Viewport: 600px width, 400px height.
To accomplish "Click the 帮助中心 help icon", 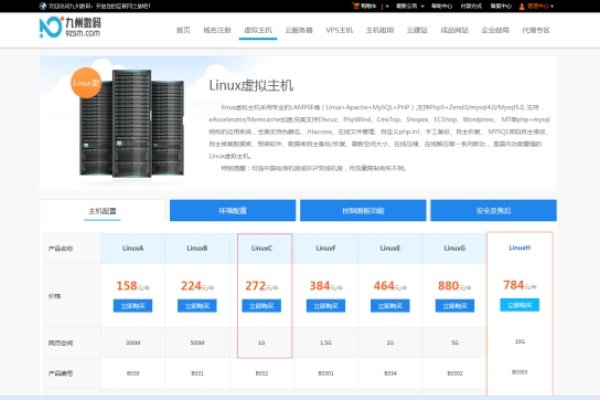I will click(440, 4).
